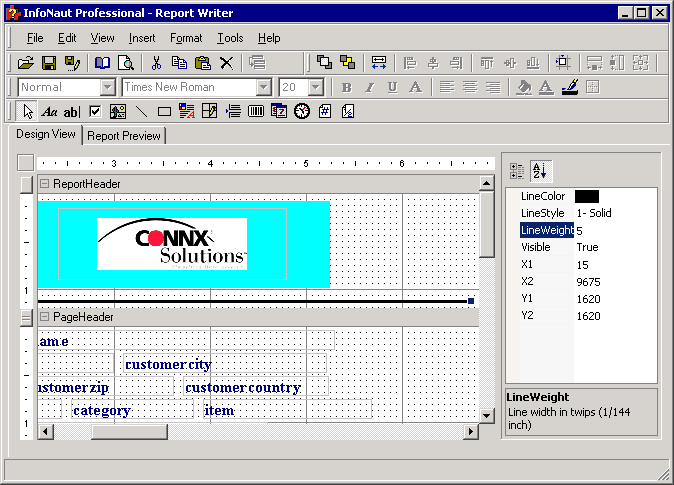Screen dimensions: 674x485
Task: Select the Line drawing tool
Action: [x=141, y=112]
